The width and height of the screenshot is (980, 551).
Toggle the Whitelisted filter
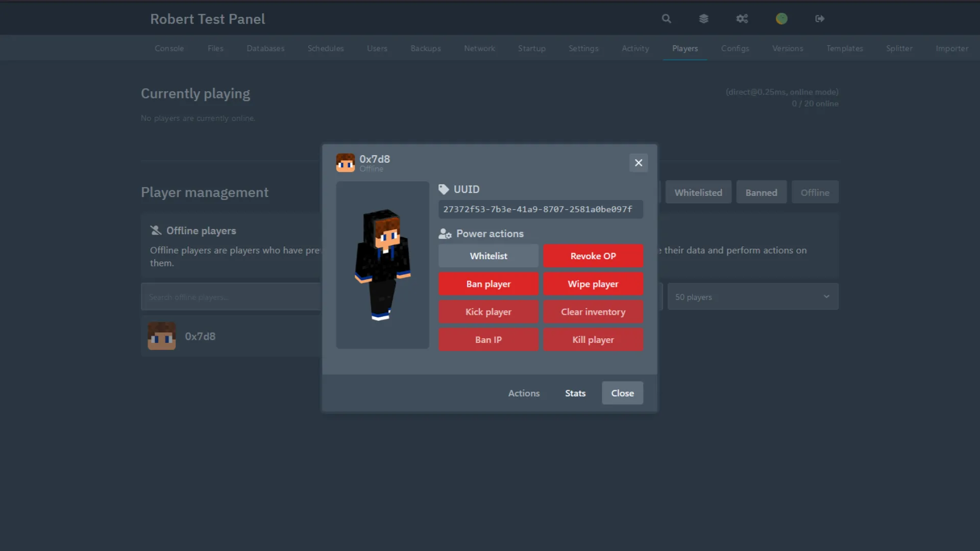coord(698,192)
